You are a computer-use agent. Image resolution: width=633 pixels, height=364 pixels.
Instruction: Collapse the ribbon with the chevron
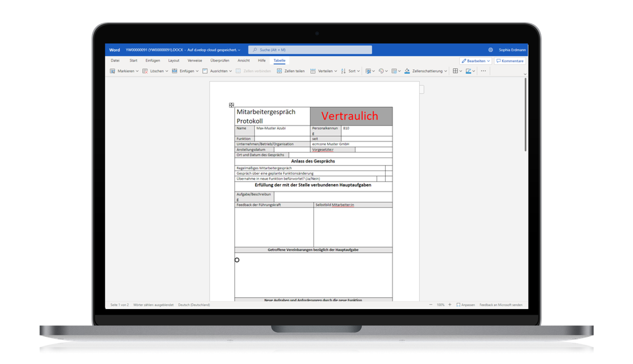525,74
